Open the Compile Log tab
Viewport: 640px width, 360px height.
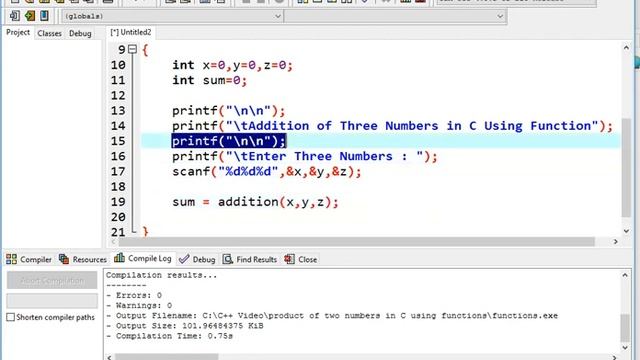tap(143, 258)
